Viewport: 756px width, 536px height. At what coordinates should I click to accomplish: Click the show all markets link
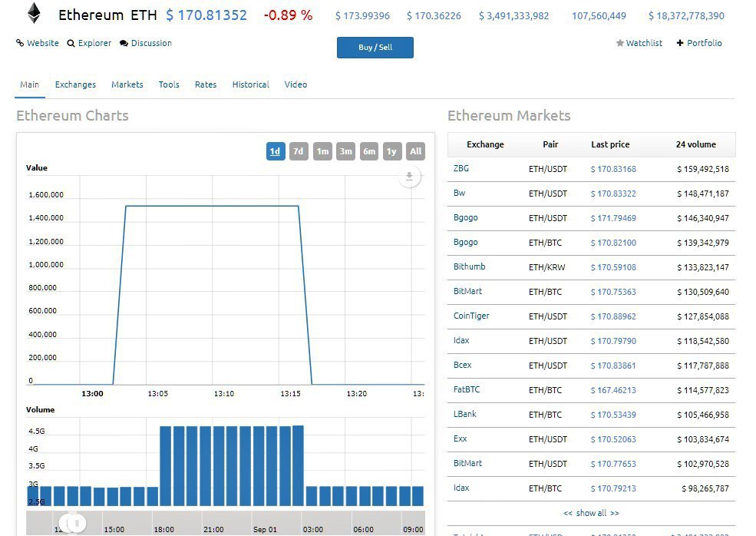click(x=591, y=513)
